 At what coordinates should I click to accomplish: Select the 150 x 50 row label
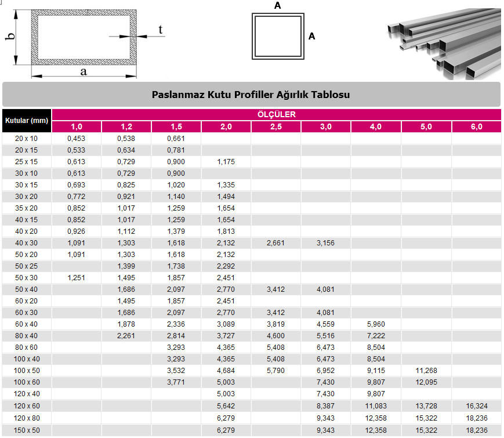coord(27,429)
